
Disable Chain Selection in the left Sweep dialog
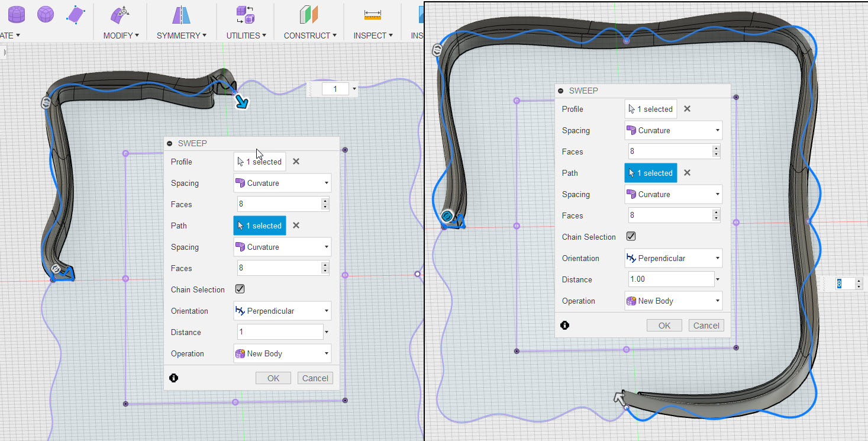click(x=240, y=289)
